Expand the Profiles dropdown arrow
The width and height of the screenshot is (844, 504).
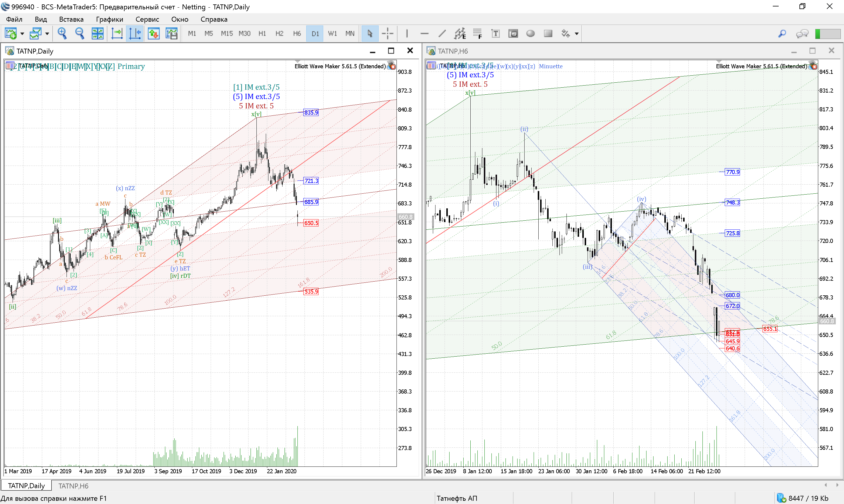47,34
